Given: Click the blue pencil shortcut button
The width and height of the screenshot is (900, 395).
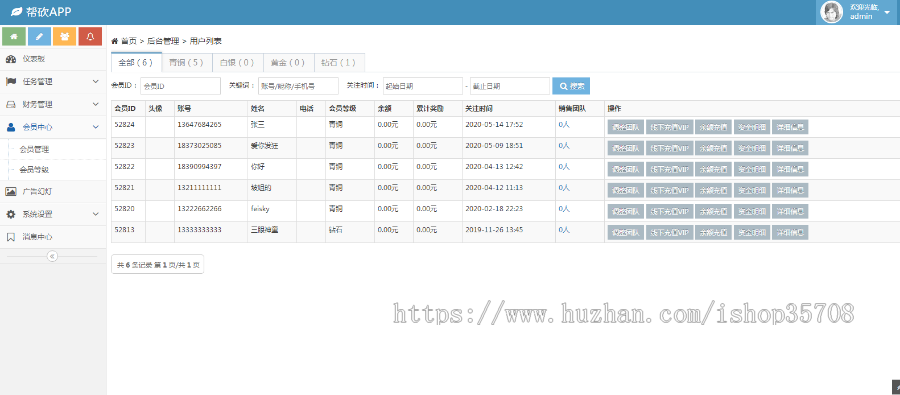Looking at the screenshot, I should coord(39,36).
